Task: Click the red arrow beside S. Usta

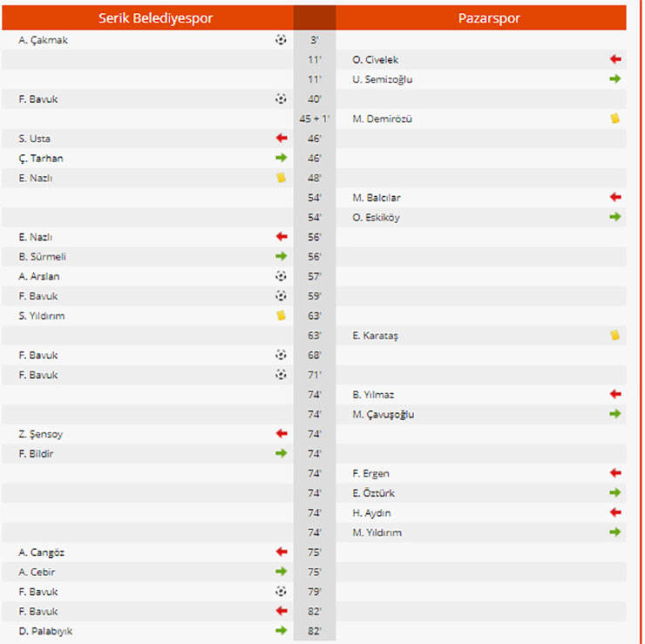Action: [x=281, y=139]
